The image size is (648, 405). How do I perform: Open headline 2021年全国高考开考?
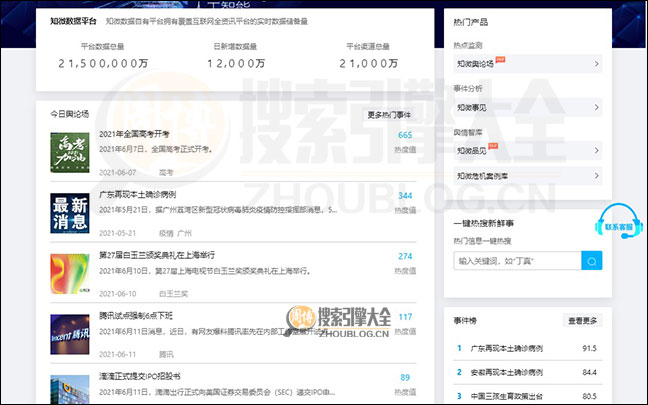134,134
